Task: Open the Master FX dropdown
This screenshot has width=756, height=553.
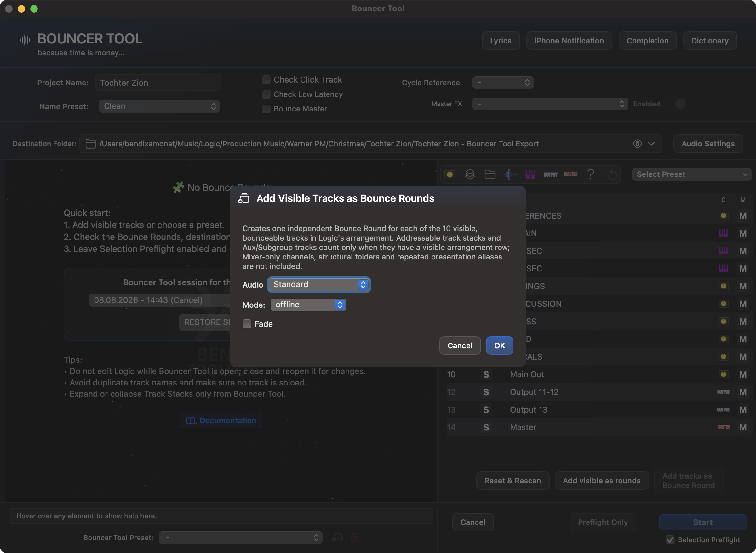Action: (x=550, y=104)
